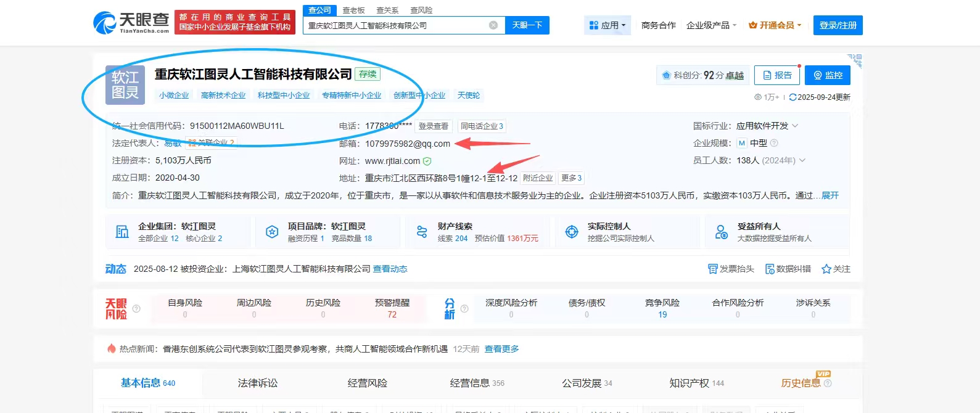Click the 数据纠错 correction icon
This screenshot has height=413, width=980.
coord(770,269)
